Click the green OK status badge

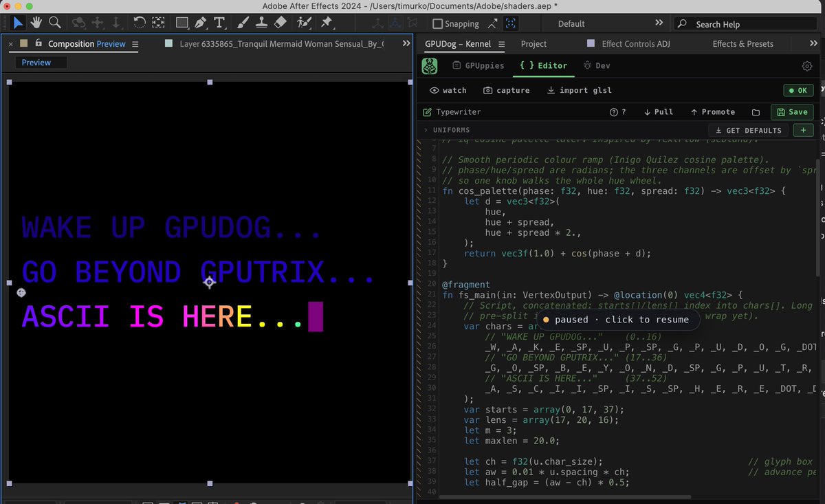(798, 90)
